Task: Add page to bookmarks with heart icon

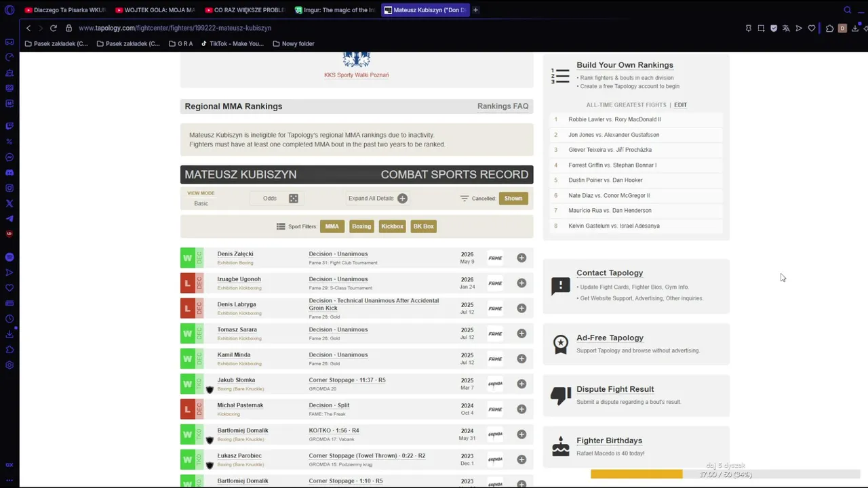Action: click(x=812, y=28)
